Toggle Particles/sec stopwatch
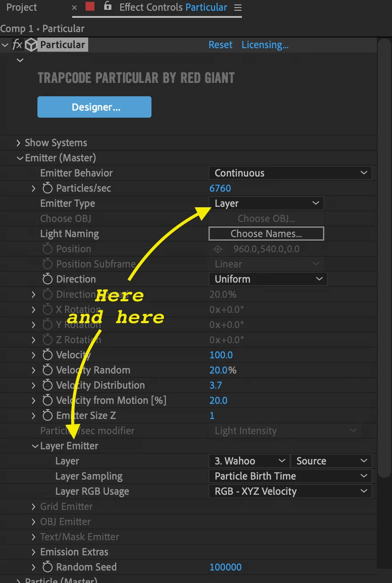The image size is (392, 583). click(x=48, y=188)
